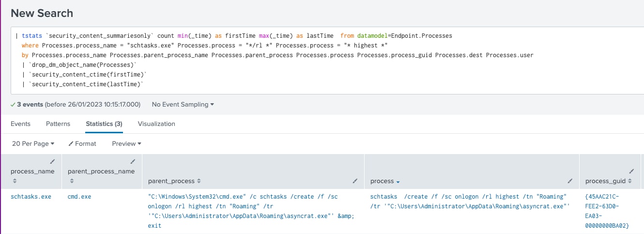Image resolution: width=644 pixels, height=234 pixels.
Task: Open the No Event Sampling dropdown
Action: click(x=183, y=104)
